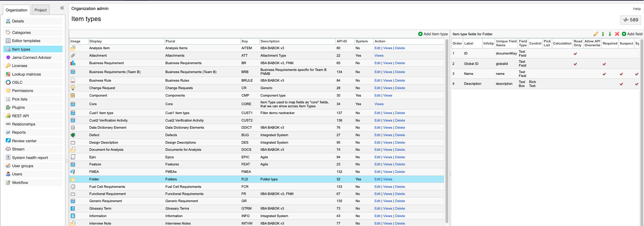This screenshot has width=644, height=226.
Task: Open Views for Core item type
Action: (x=379, y=104)
